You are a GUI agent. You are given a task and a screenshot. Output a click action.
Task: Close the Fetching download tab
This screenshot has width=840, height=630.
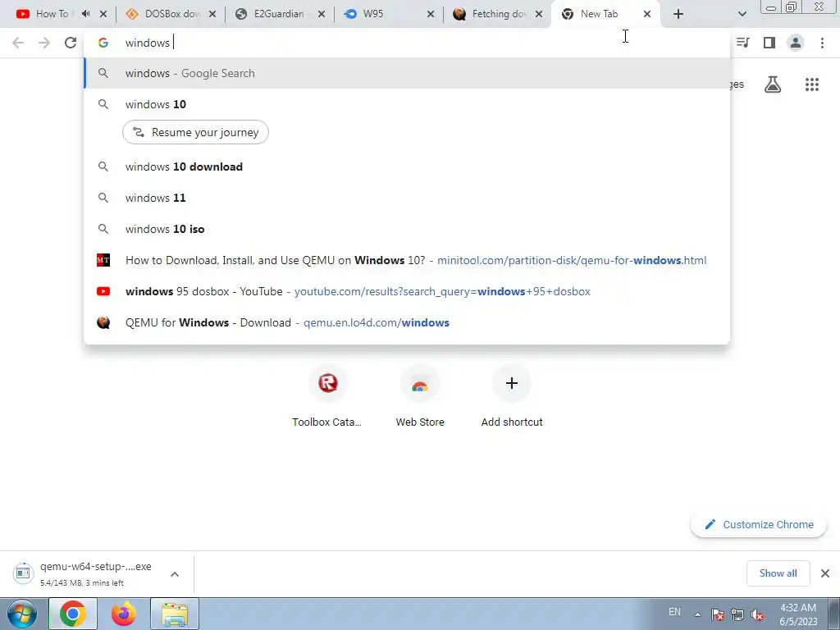coord(539,14)
